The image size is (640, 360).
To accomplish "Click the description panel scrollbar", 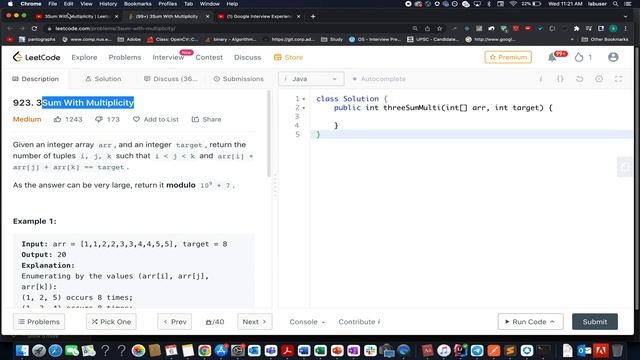I will click(x=269, y=134).
